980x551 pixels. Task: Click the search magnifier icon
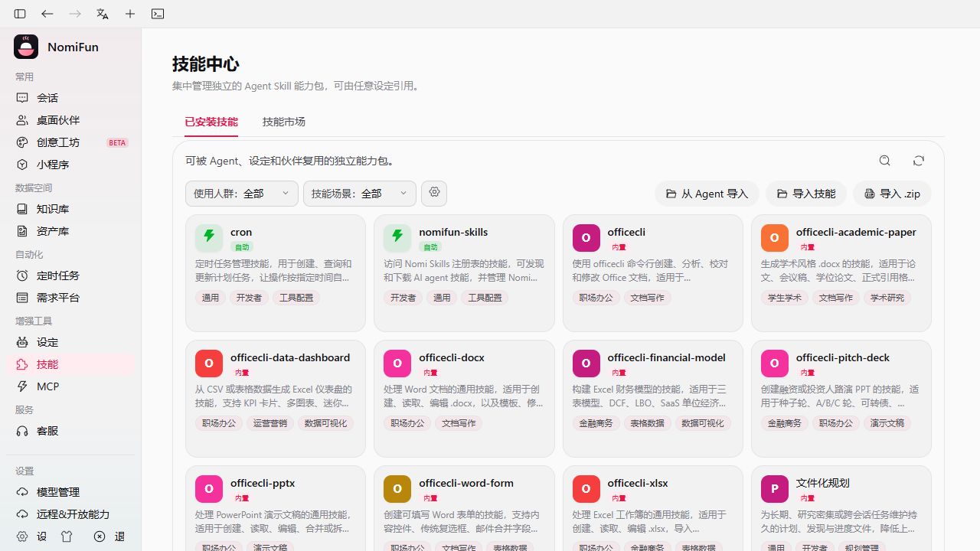coord(885,161)
